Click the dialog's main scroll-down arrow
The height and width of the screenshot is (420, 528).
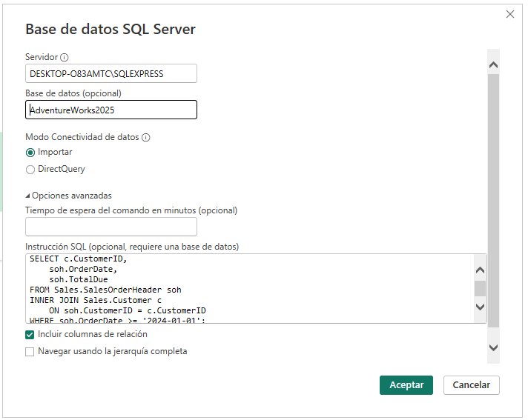click(x=493, y=347)
